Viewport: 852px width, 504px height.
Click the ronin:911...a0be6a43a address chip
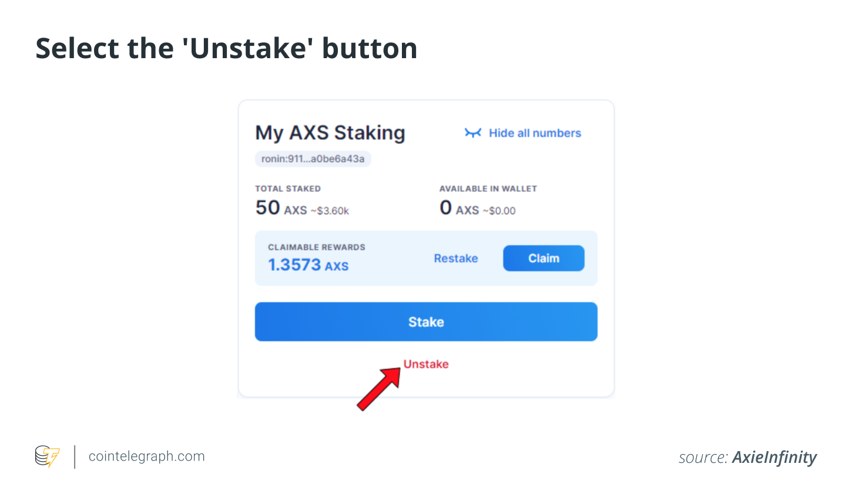[313, 159]
